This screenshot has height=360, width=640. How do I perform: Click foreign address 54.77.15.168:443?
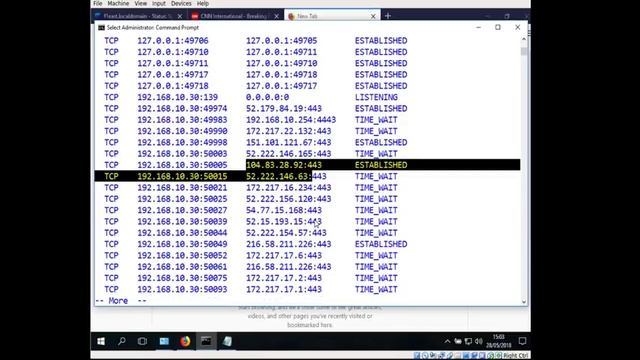click(284, 210)
